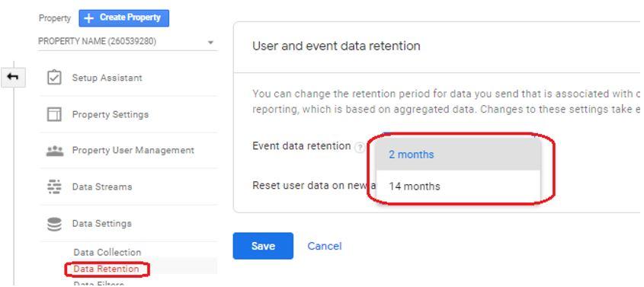Open the Data Collection submenu item
Viewport: 644px width, 287px height.
(107, 252)
